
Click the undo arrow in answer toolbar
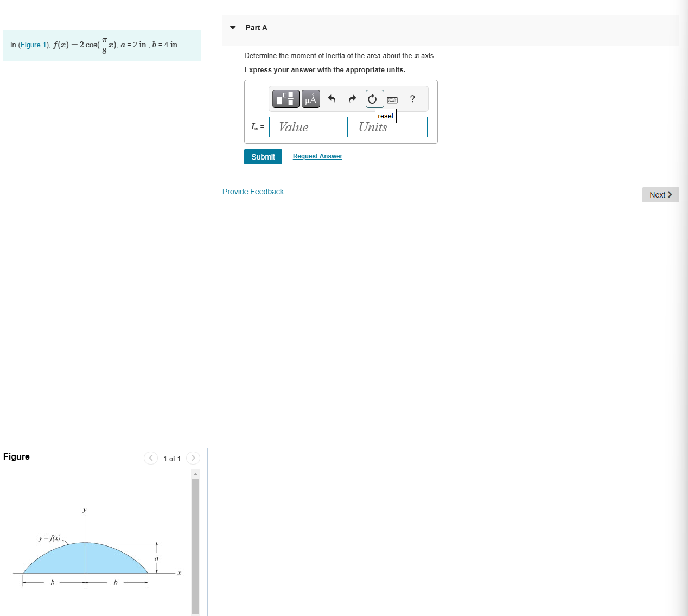tap(332, 99)
